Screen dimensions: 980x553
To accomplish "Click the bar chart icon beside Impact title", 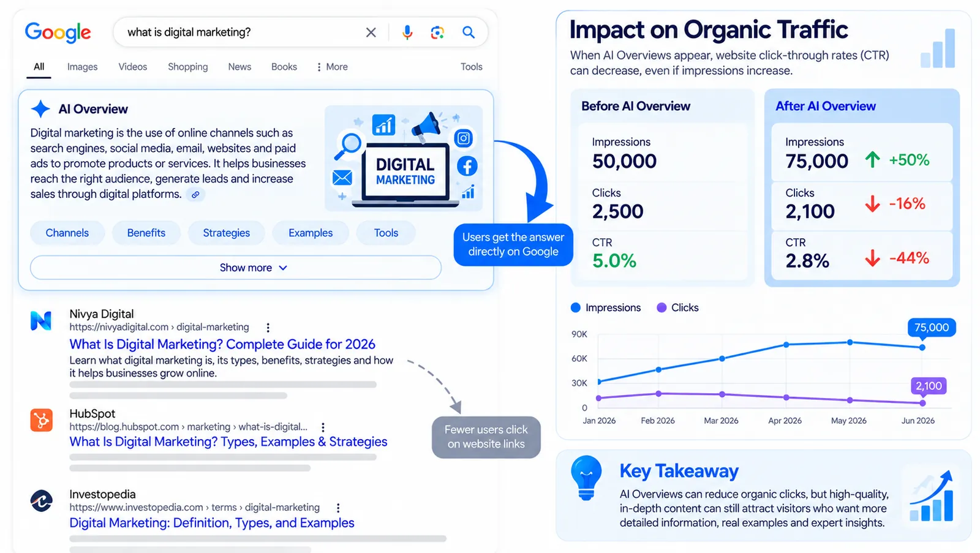I will point(938,48).
